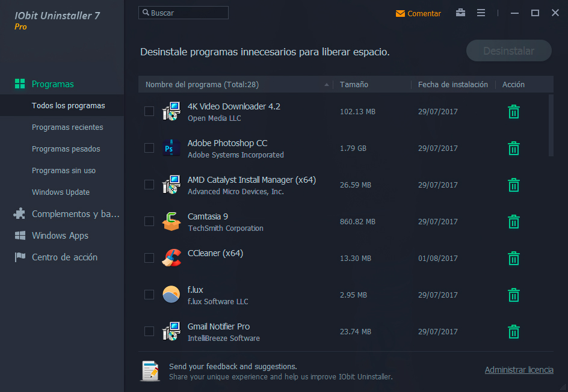568x392 pixels.
Task: Click the orange envelope Comentar icon
Action: click(400, 14)
